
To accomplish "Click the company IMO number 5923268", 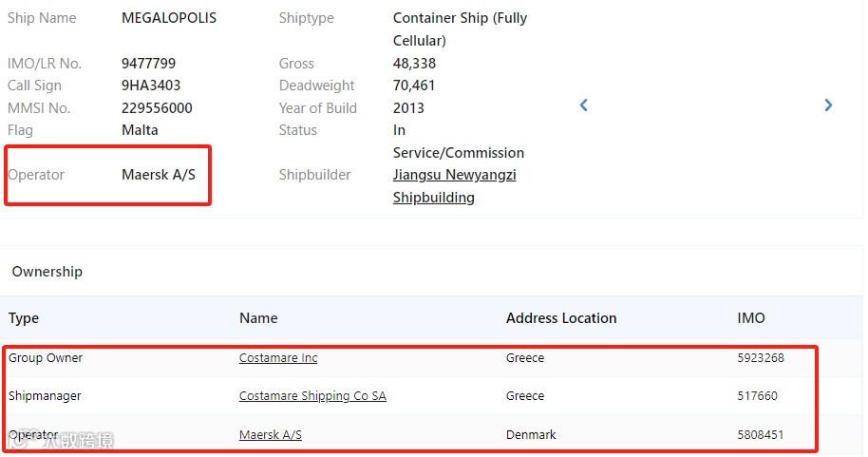I will (761, 358).
